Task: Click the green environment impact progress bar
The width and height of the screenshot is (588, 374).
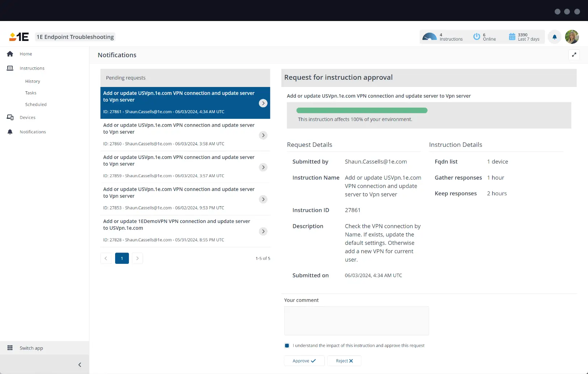Action: (361, 110)
